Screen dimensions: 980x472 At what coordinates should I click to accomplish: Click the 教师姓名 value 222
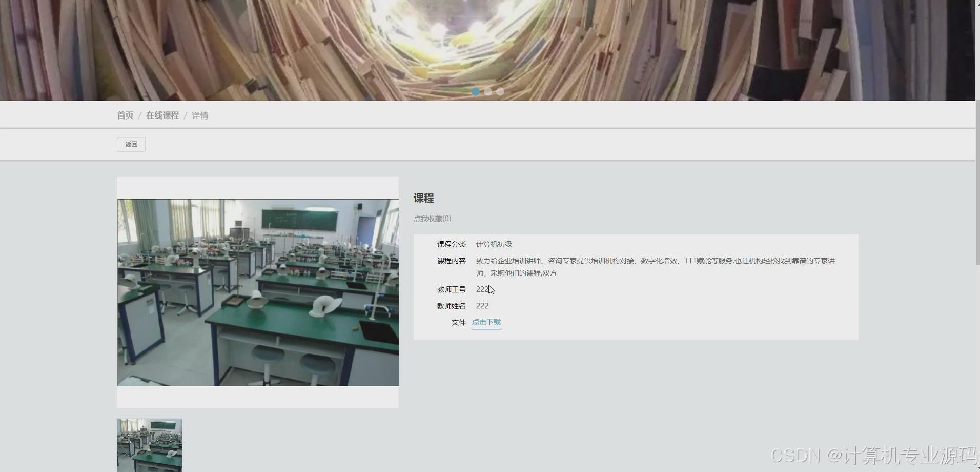482,305
